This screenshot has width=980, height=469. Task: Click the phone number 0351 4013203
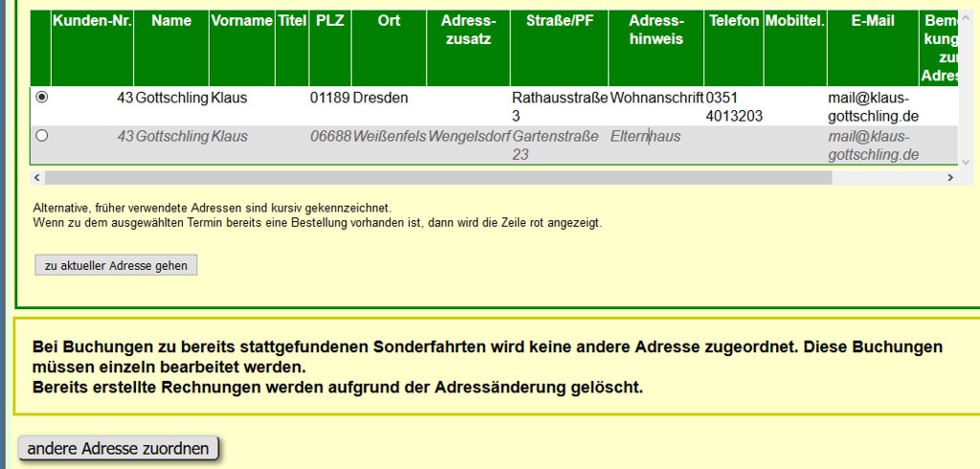pos(734,106)
